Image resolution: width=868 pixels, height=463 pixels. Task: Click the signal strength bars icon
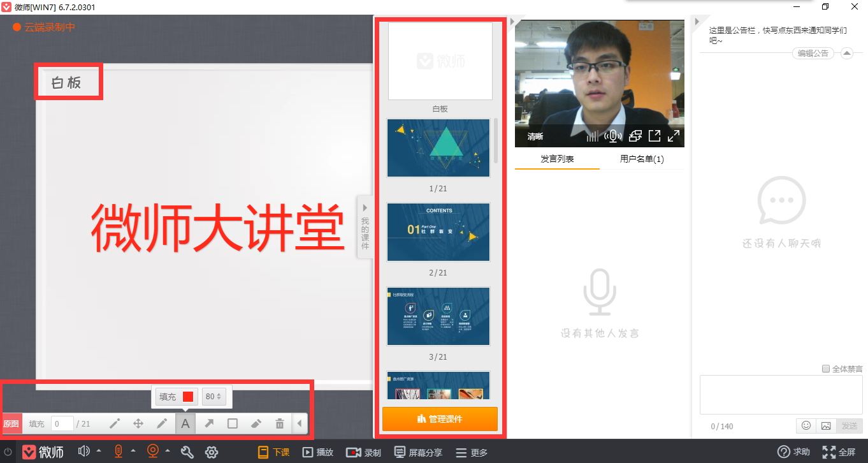tap(593, 136)
